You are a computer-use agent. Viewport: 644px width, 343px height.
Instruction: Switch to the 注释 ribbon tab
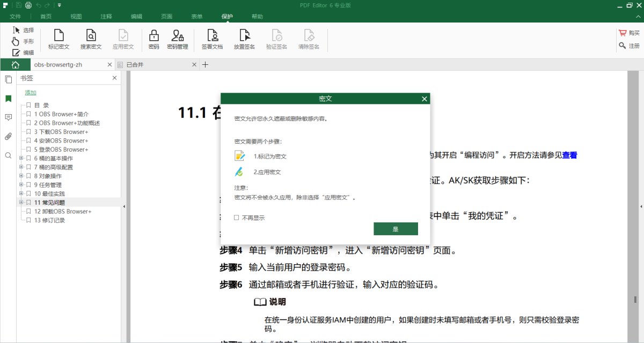pos(106,17)
